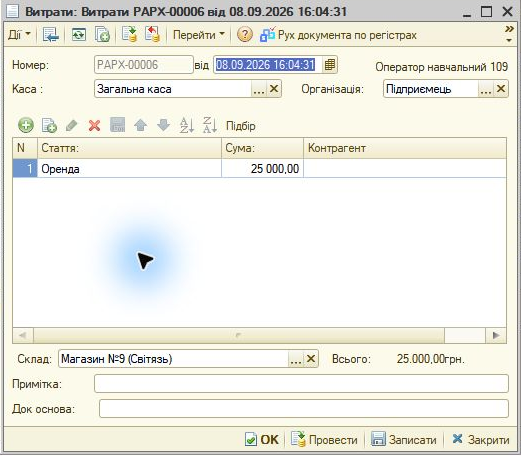521x456 pixels.
Task: Sort rows ascending with the A-Z icon
Action: (x=186, y=125)
